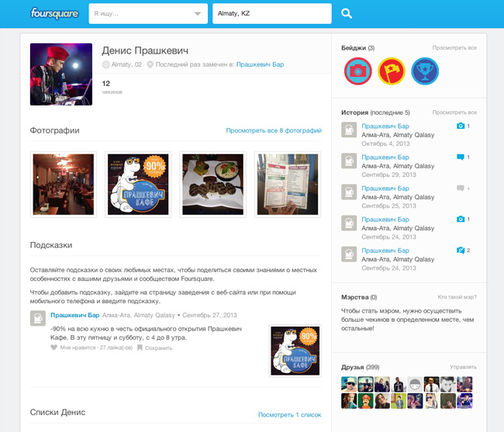This screenshot has width=504, height=432.
Task: Click the Foursquare logo
Action: tap(54, 13)
